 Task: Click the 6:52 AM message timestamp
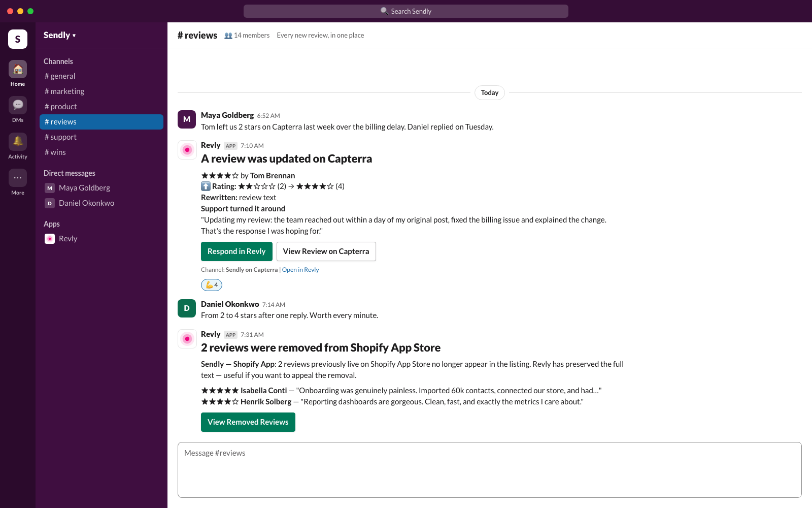tap(268, 116)
